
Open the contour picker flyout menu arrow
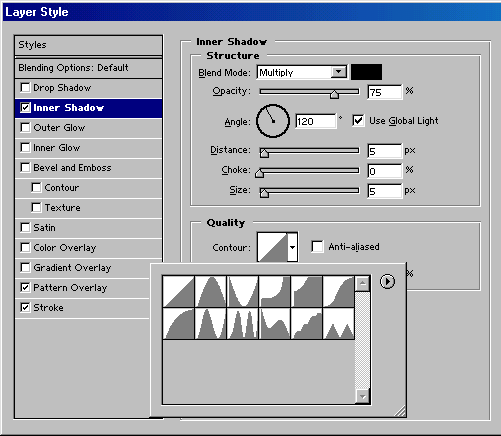click(387, 281)
